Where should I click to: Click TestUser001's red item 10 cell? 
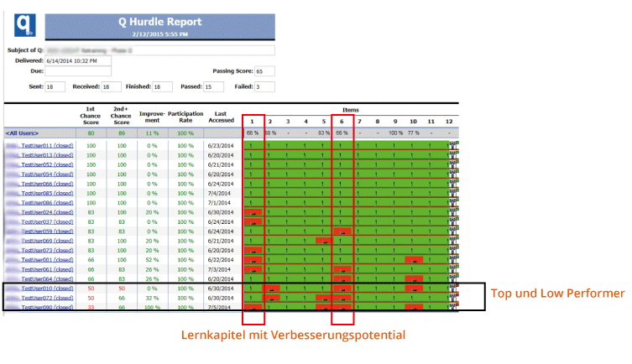[412, 260]
